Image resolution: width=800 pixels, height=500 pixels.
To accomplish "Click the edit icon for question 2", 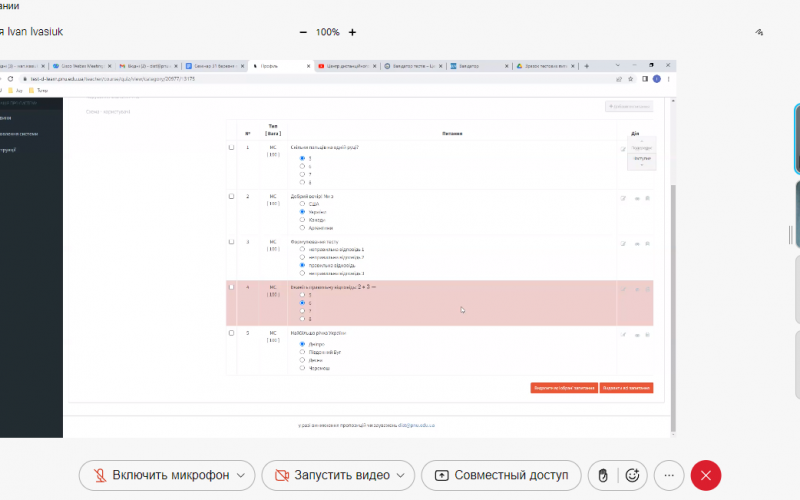I will pos(623,198).
